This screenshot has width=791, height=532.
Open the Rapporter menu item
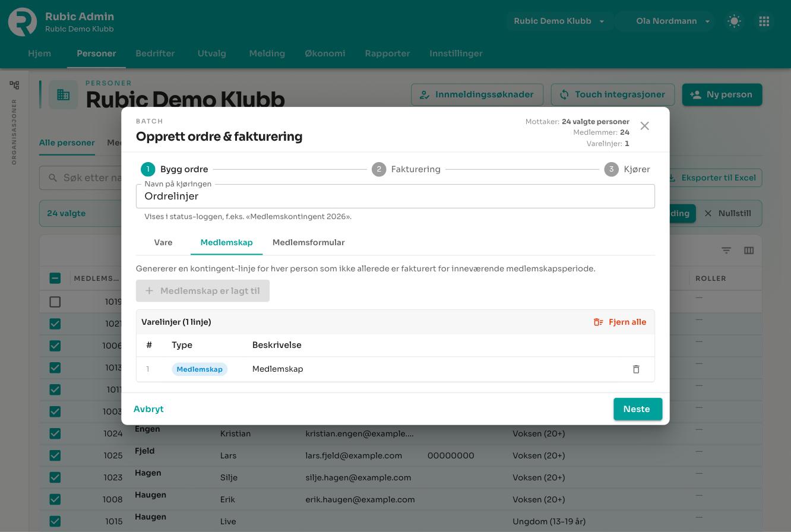tap(387, 53)
